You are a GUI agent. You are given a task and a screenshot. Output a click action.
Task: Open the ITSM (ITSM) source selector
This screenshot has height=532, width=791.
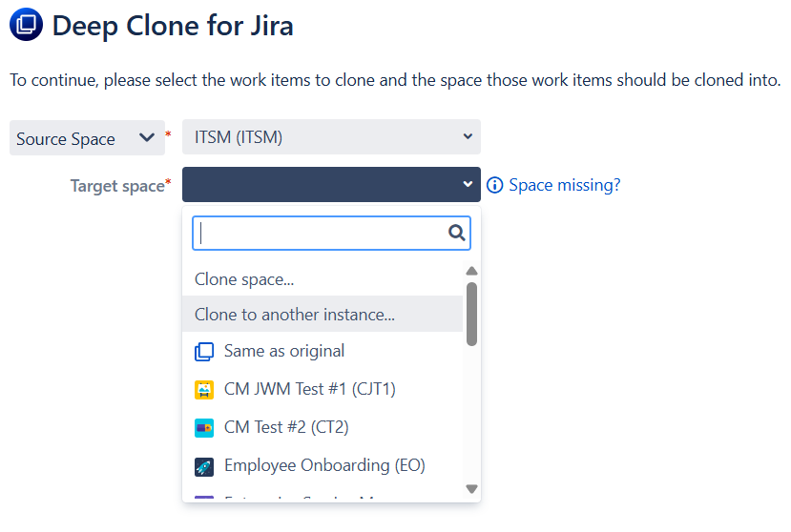pyautogui.click(x=330, y=137)
